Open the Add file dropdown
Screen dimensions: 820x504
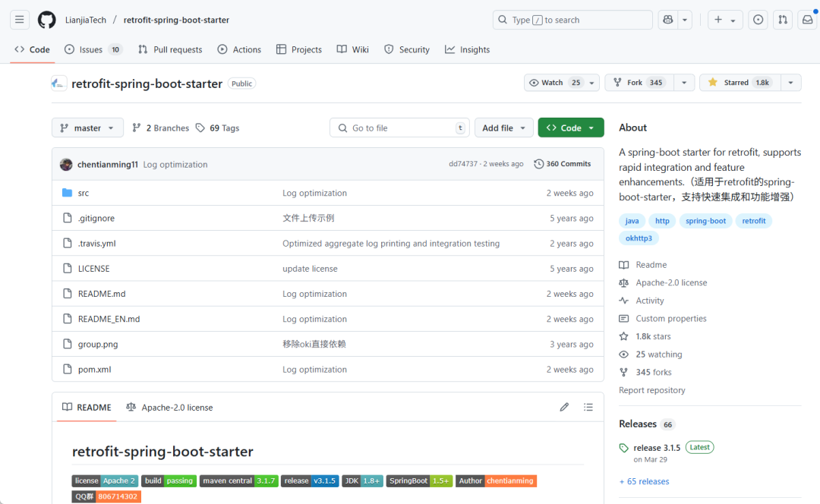[x=503, y=128]
